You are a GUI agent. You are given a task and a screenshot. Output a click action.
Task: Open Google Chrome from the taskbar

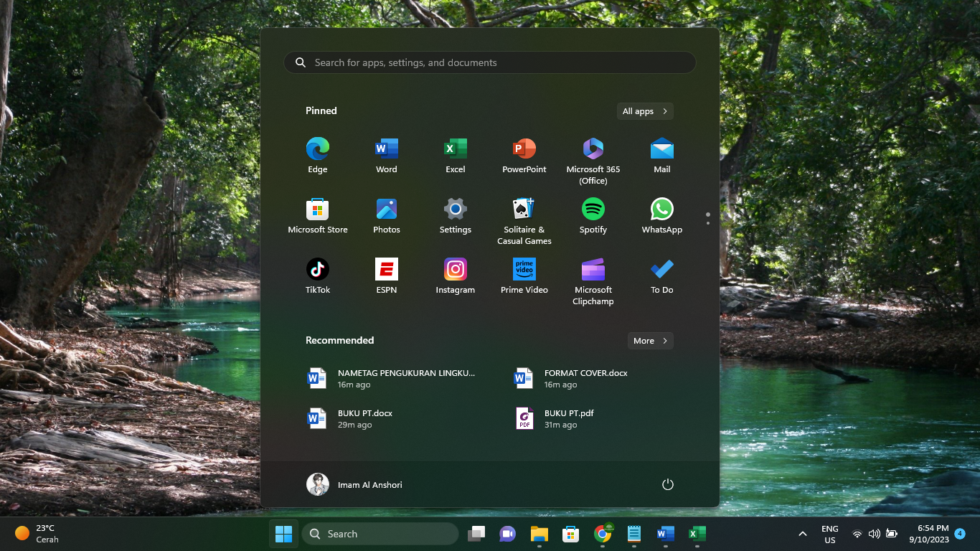coord(603,534)
